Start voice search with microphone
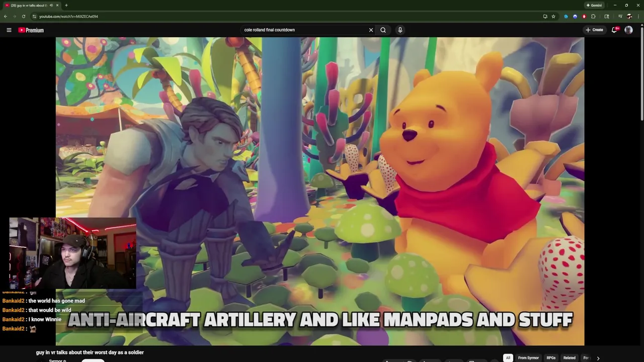Image resolution: width=644 pixels, height=362 pixels. (400, 30)
